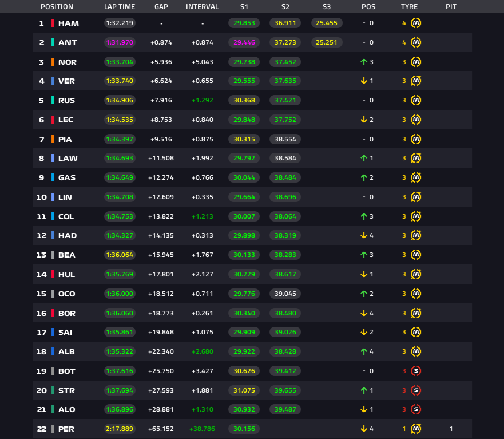Screen dimensions: 504x439
Task: Click the soft tyre icon for STR
Action: (x=415, y=390)
